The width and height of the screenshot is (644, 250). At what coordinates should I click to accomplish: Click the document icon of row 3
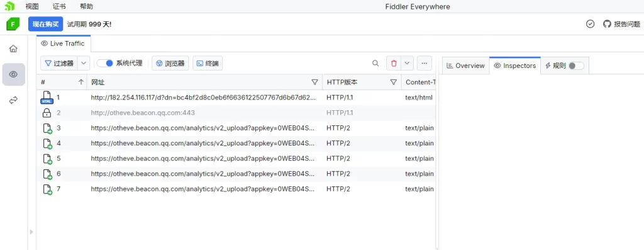click(48, 128)
